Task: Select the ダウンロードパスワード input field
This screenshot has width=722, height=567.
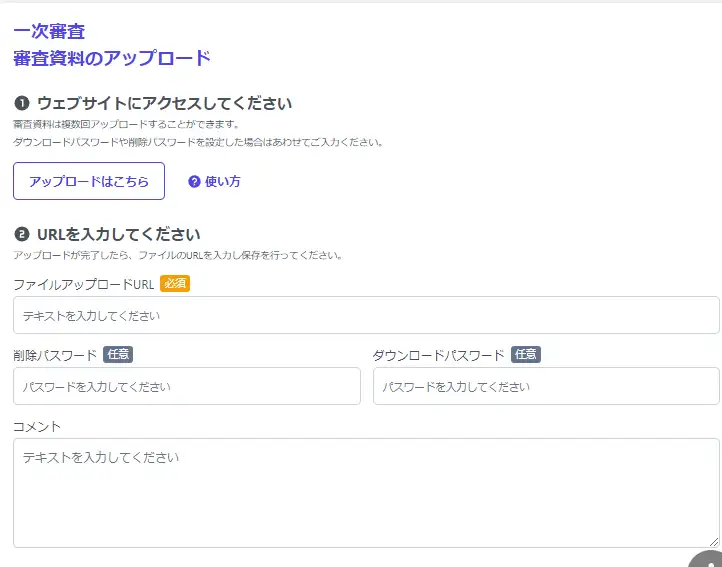Action: pyautogui.click(x=546, y=386)
